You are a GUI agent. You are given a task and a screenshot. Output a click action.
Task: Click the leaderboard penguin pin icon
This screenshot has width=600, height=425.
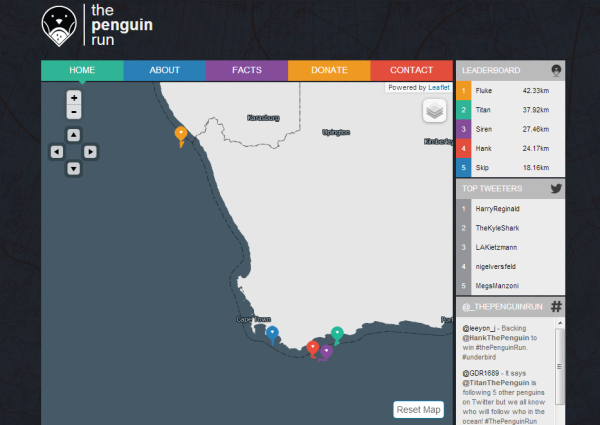pos(556,70)
